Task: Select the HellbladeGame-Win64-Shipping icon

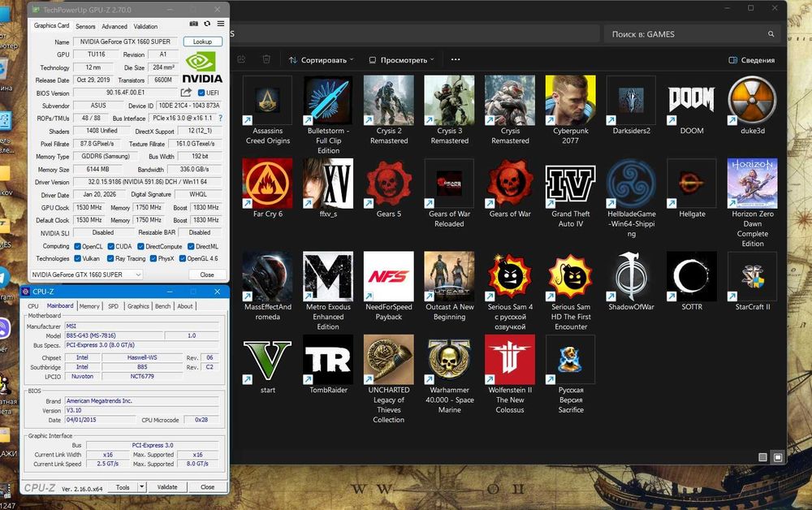Action: tap(631, 184)
